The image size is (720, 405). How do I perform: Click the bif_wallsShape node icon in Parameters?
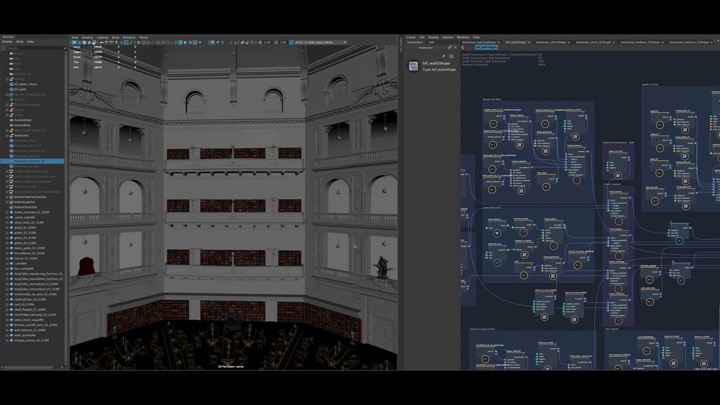[x=413, y=66]
